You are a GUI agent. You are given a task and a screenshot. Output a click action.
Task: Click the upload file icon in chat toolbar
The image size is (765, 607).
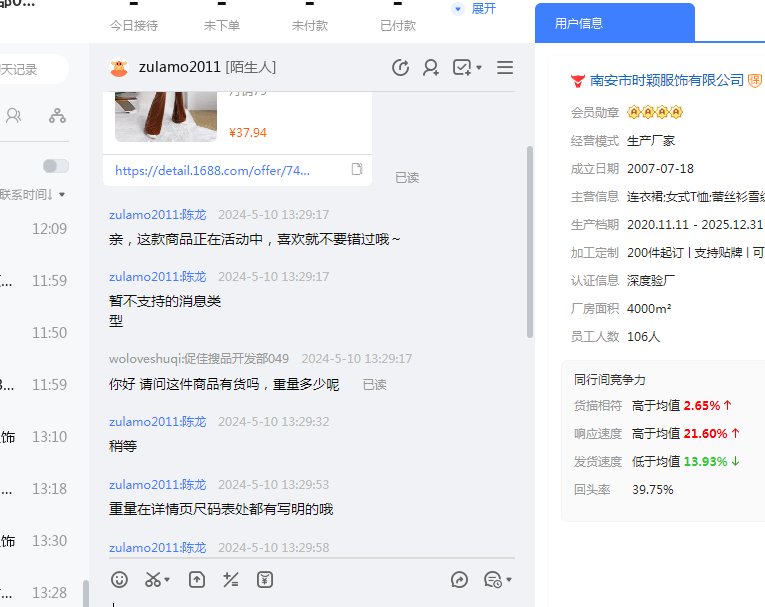coord(197,579)
